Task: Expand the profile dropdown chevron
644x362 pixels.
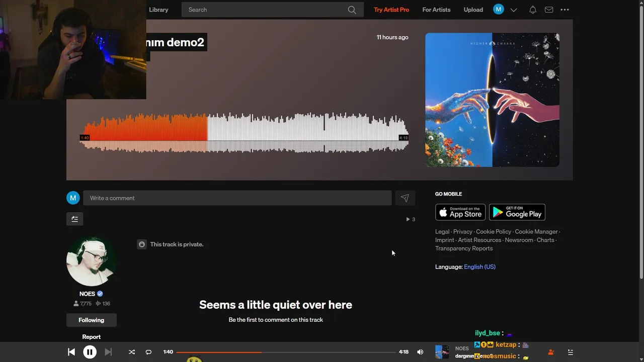Action: pyautogui.click(x=514, y=10)
